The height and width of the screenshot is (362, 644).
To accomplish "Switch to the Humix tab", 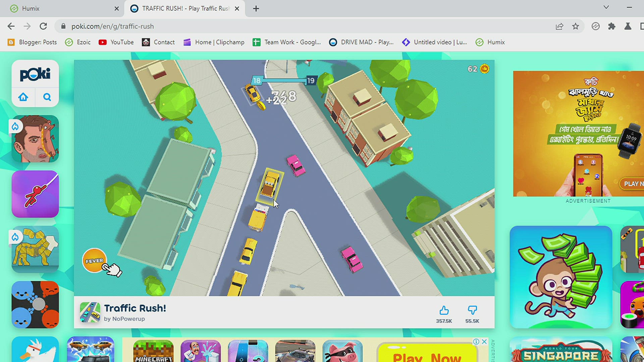I will [x=31, y=9].
